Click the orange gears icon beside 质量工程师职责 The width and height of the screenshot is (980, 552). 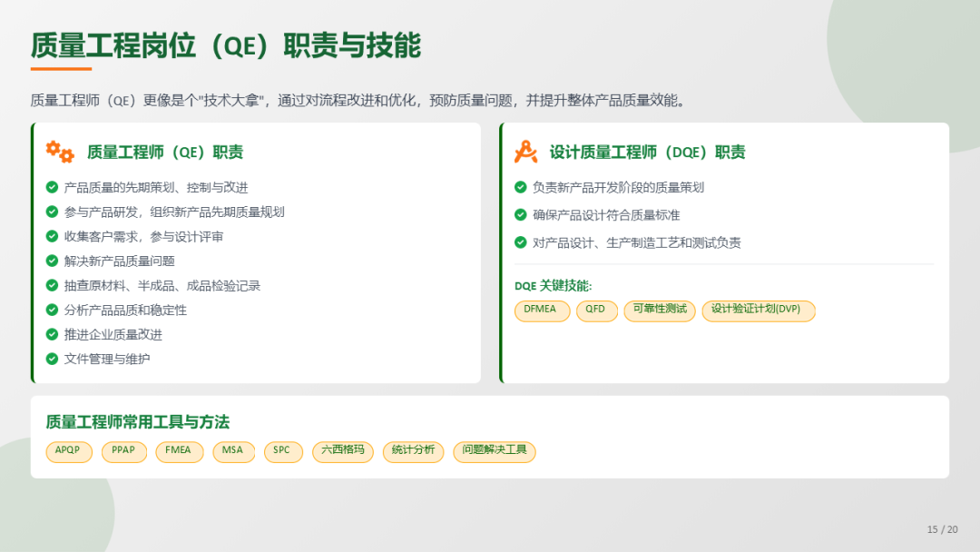tap(60, 152)
